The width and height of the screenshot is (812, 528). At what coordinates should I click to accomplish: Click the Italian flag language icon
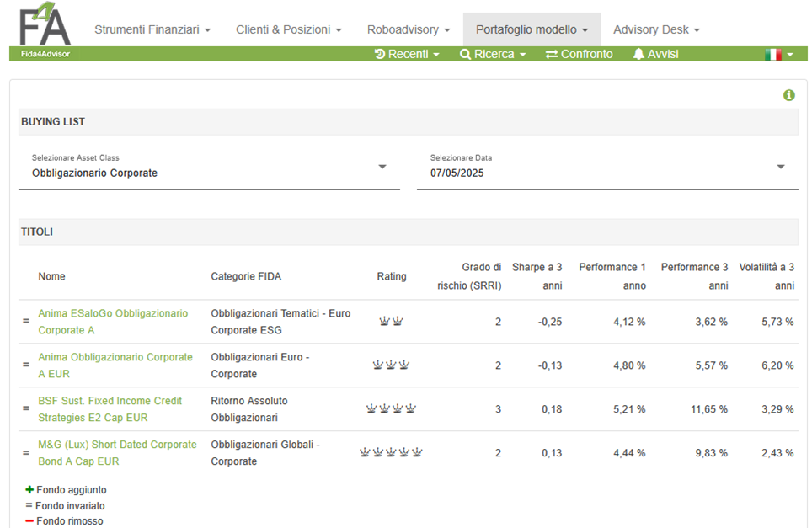pyautogui.click(x=773, y=55)
